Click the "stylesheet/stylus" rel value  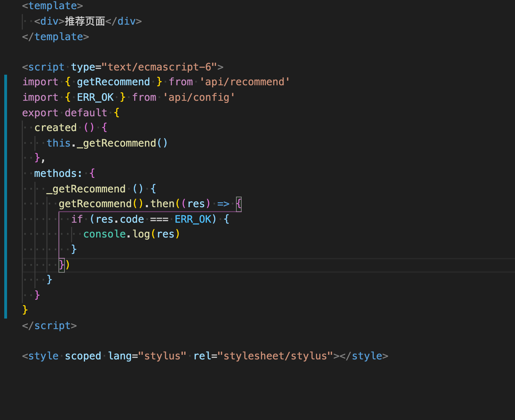point(275,356)
